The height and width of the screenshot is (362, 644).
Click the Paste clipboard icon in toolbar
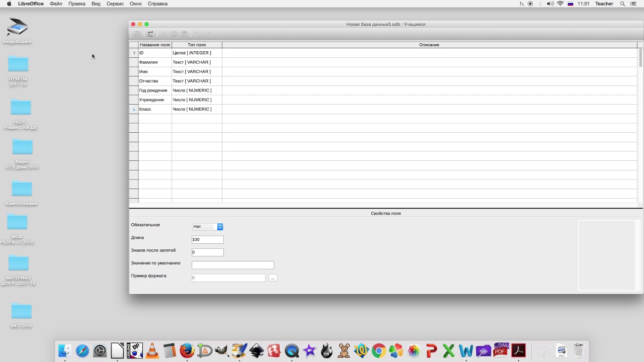tap(185, 34)
